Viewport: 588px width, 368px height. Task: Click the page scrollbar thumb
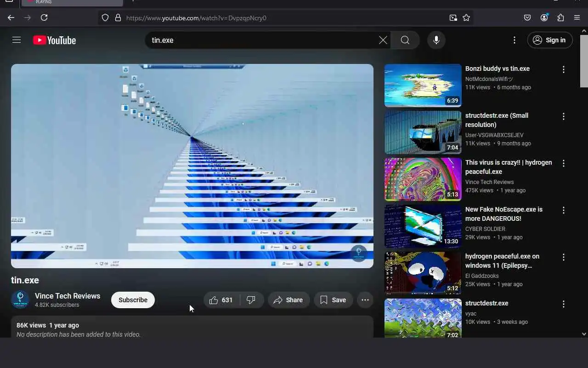pos(584,61)
